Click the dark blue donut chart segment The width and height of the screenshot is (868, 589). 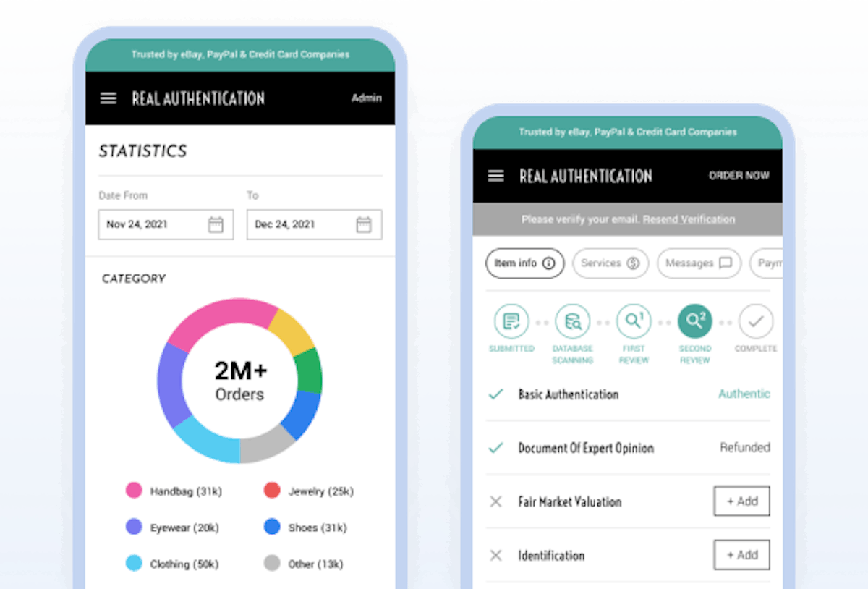301,414
